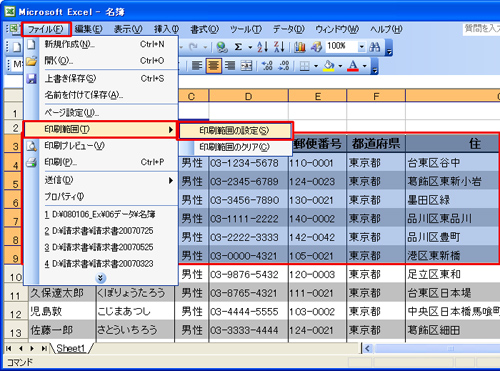500x371 pixels.
Task: Open formatting toolbar options arrow
Action: tap(375, 66)
